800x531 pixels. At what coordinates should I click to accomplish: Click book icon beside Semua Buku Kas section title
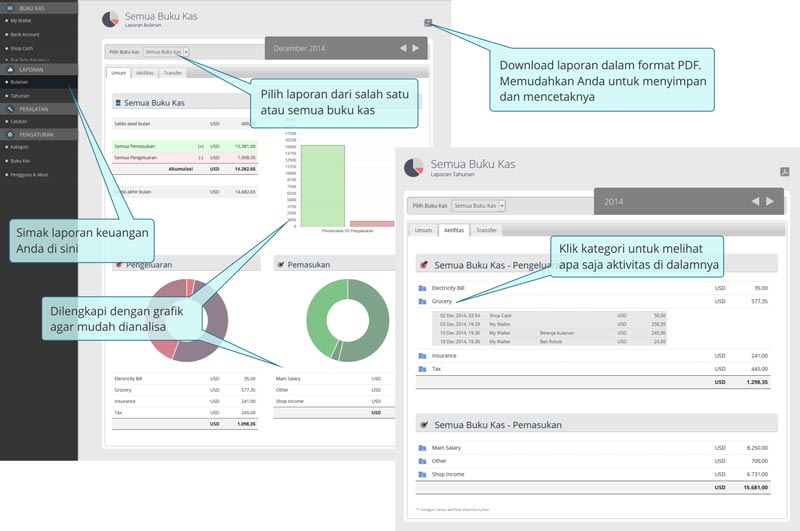coord(118,103)
